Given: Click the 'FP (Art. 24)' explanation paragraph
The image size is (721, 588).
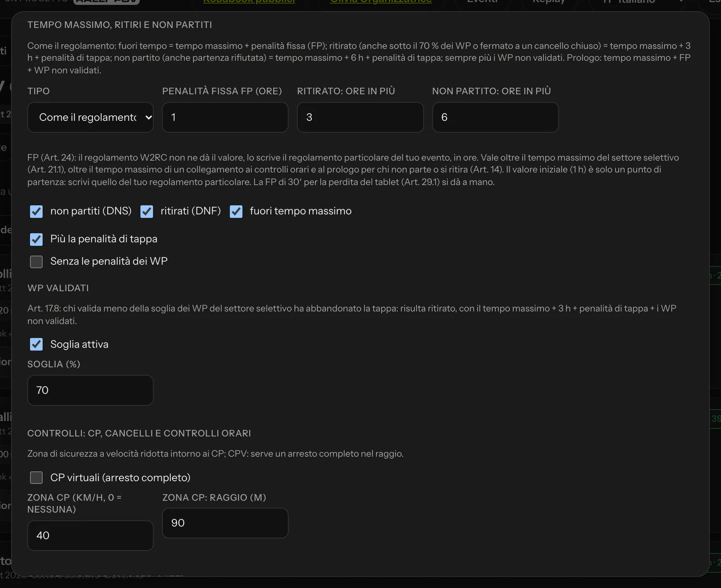Looking at the screenshot, I should [353, 170].
